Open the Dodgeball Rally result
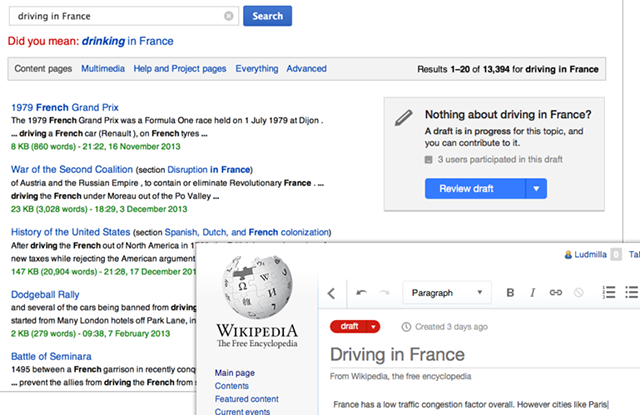Viewport: 640px width, 415px height. pyautogui.click(x=45, y=294)
